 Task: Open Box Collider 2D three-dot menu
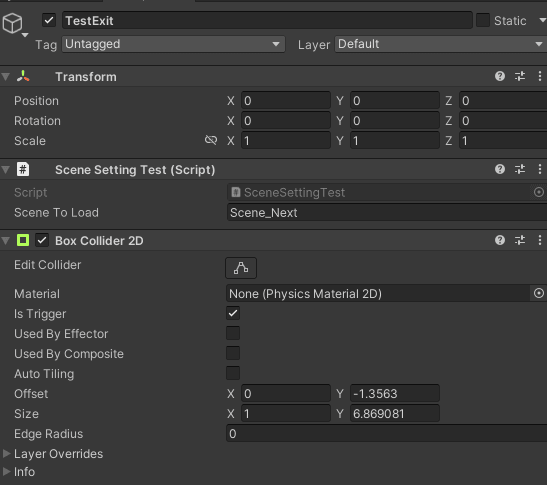[540, 240]
